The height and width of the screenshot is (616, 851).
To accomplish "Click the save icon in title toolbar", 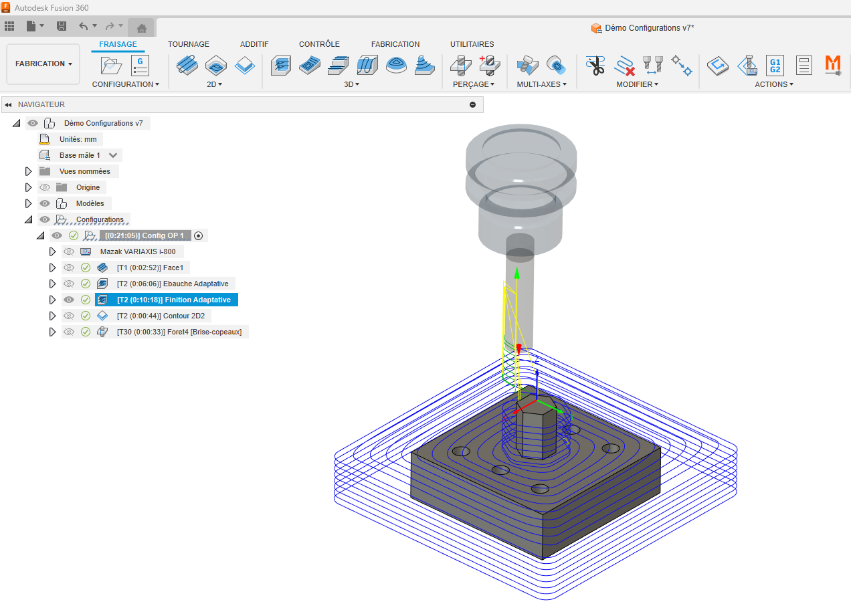I will click(62, 26).
